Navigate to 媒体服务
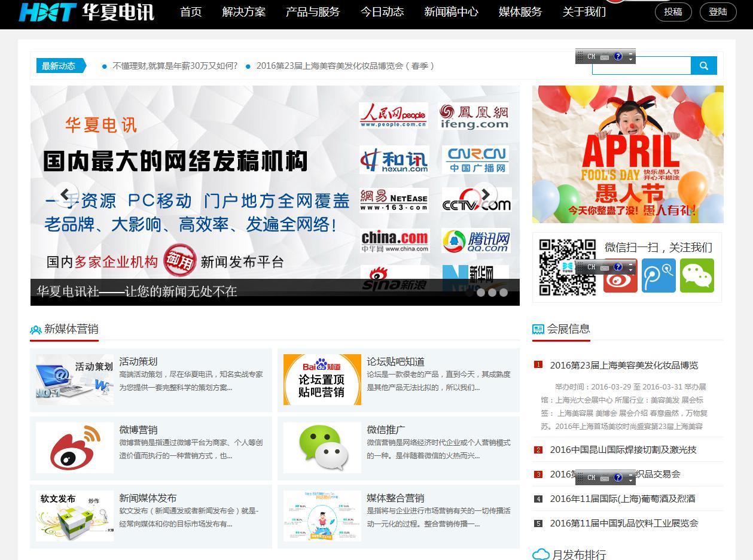Viewport: 753px width, 560px height. pos(520,12)
